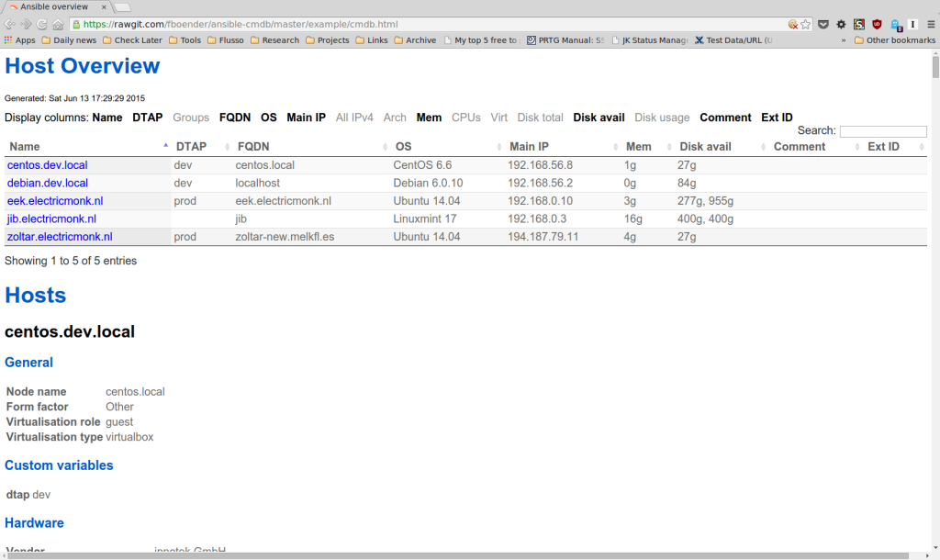Bookmark this page with star icon
The height and width of the screenshot is (560, 940).
tap(806, 25)
